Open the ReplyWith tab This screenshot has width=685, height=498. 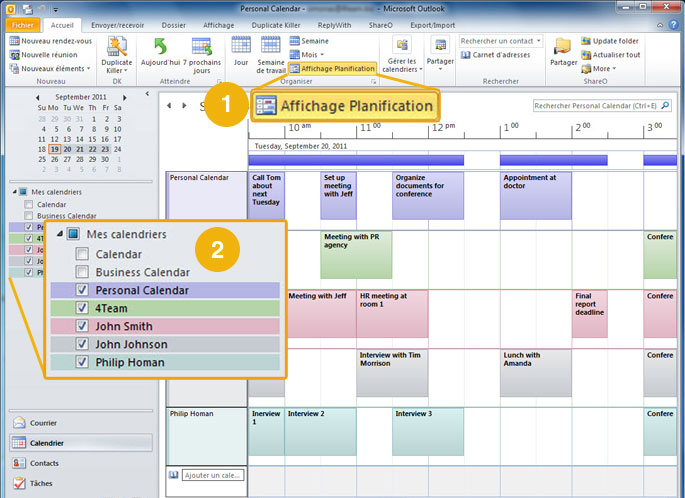(x=334, y=25)
